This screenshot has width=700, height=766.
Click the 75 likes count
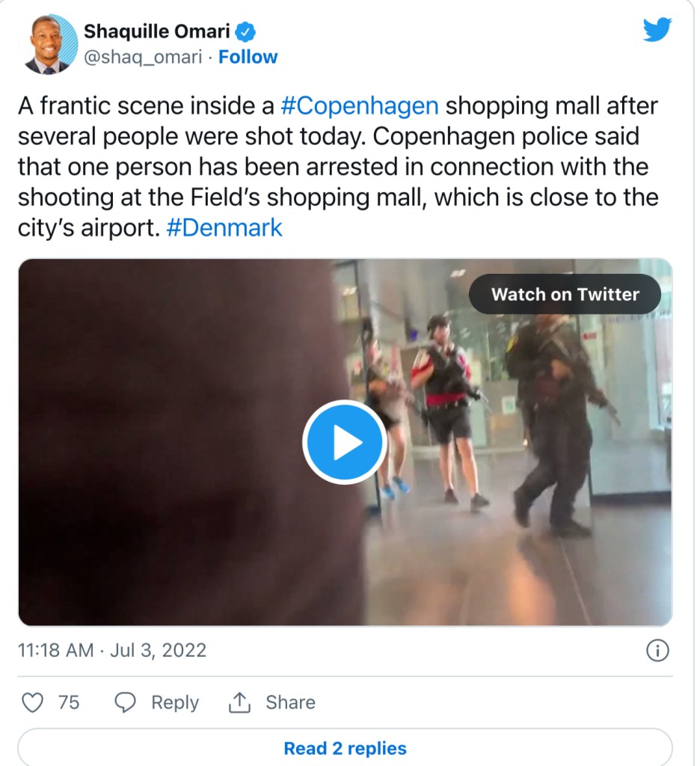(x=69, y=702)
